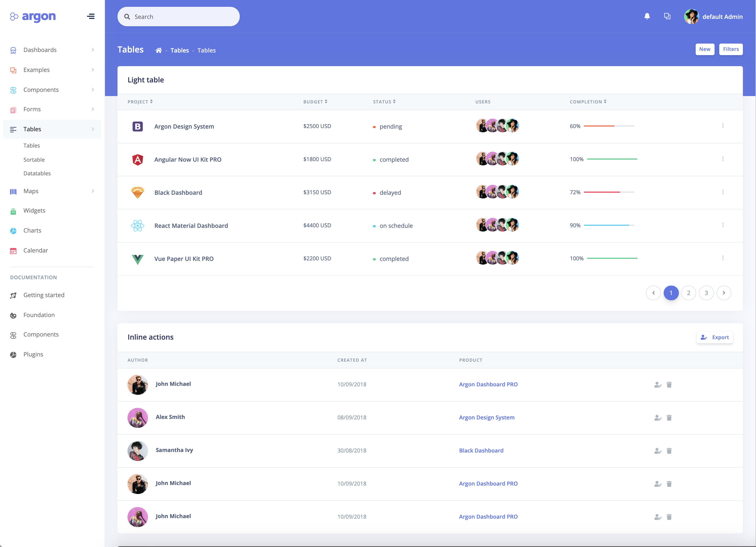Edit user in Alex Smith row

point(658,418)
